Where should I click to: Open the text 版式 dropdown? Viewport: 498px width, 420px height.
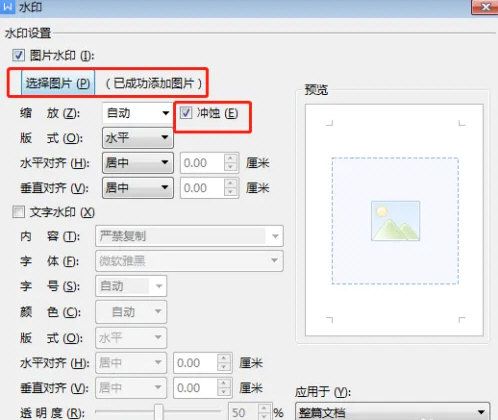tap(131, 338)
